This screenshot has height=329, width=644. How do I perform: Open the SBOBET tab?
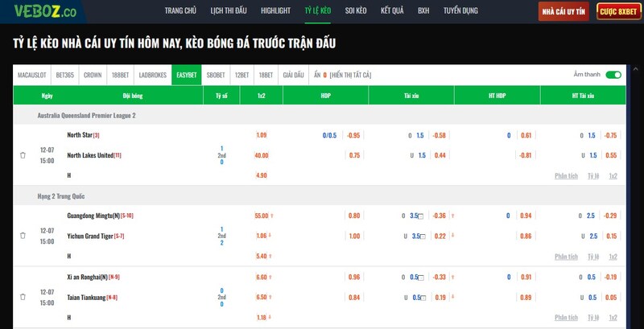click(x=216, y=75)
